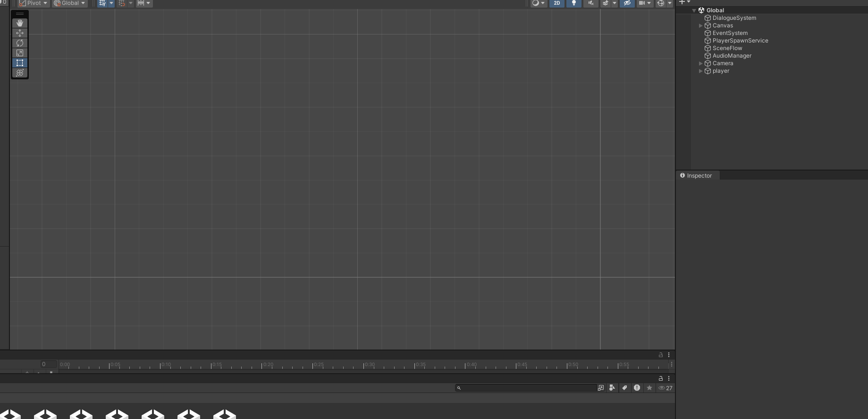This screenshot has width=868, height=419.
Task: Open the Global handle rotation dropdown
Action: [69, 3]
